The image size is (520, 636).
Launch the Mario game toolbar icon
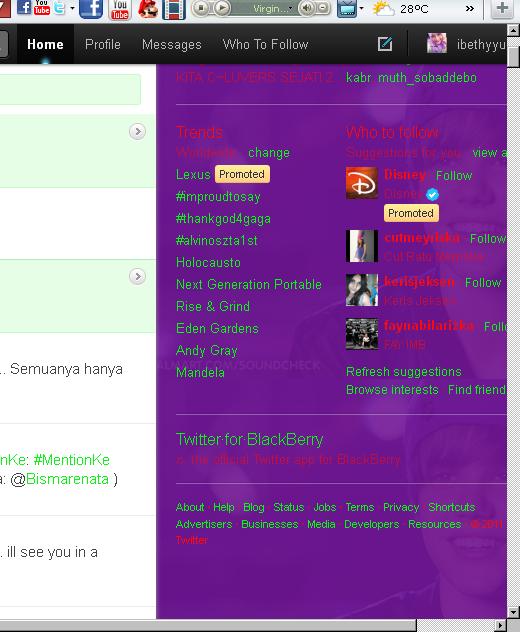click(x=148, y=9)
